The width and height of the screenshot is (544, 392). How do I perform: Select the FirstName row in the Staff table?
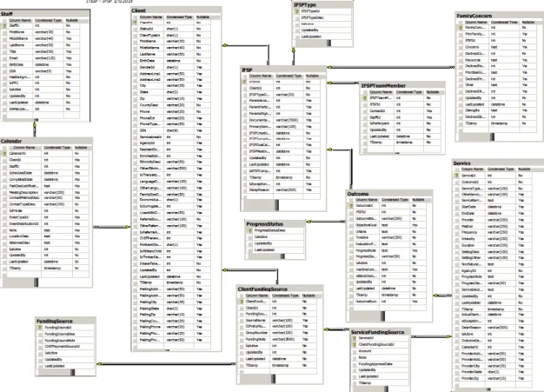point(41,32)
